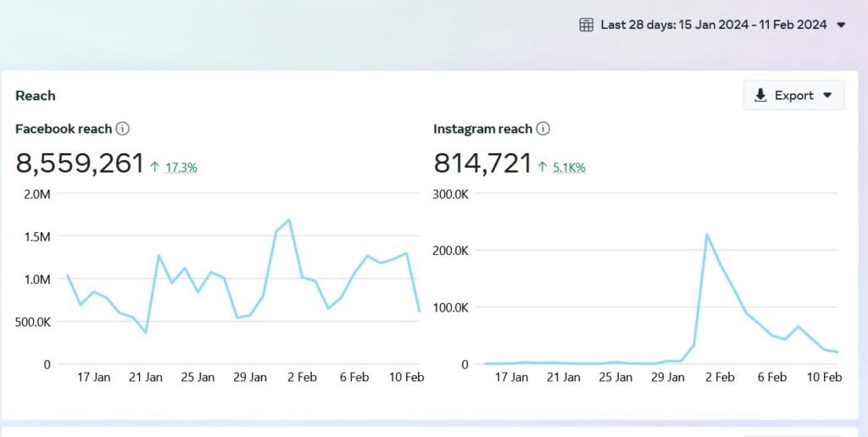This screenshot has height=437, width=868.
Task: Click the highest peak on the Instagram reach line
Action: point(707,235)
